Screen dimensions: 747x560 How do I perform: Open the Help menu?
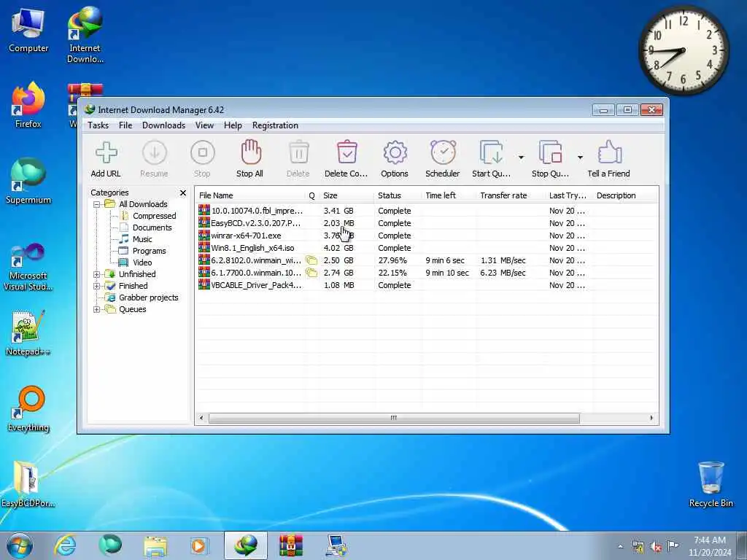click(233, 125)
